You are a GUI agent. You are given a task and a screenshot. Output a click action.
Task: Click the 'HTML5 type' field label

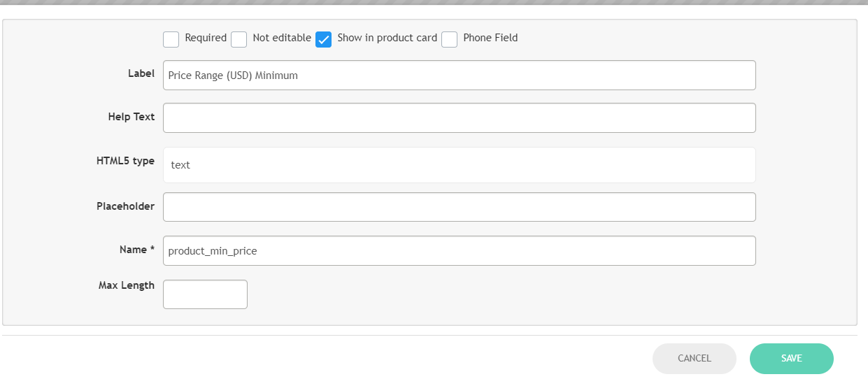[125, 161]
